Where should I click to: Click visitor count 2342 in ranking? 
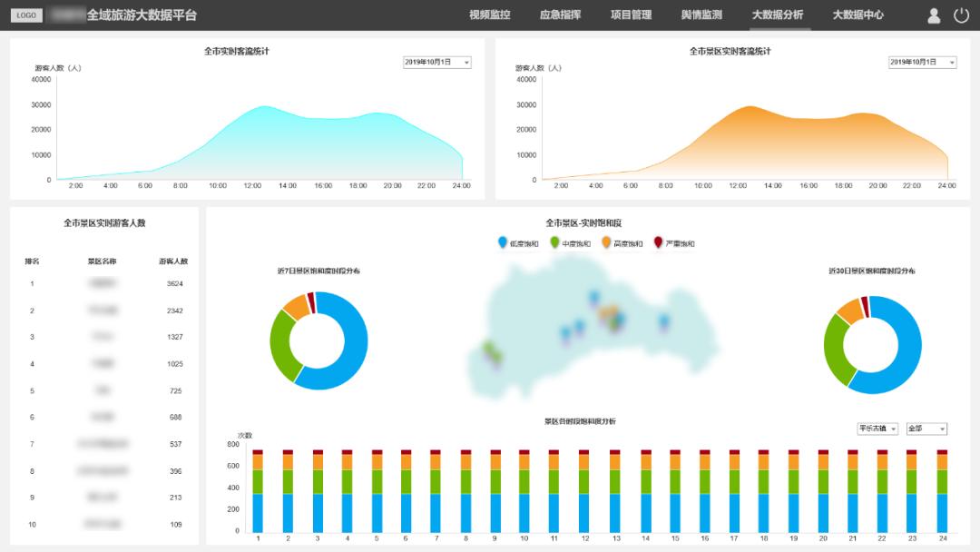tap(175, 310)
